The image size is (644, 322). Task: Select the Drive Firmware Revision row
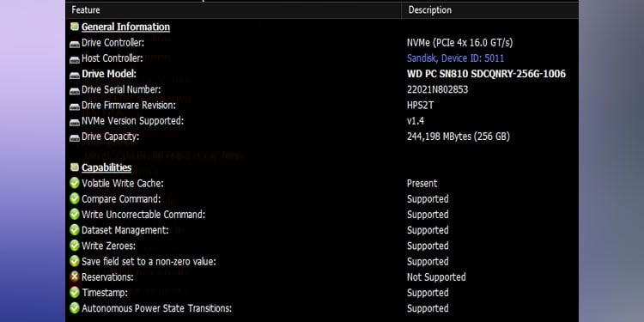click(322, 105)
